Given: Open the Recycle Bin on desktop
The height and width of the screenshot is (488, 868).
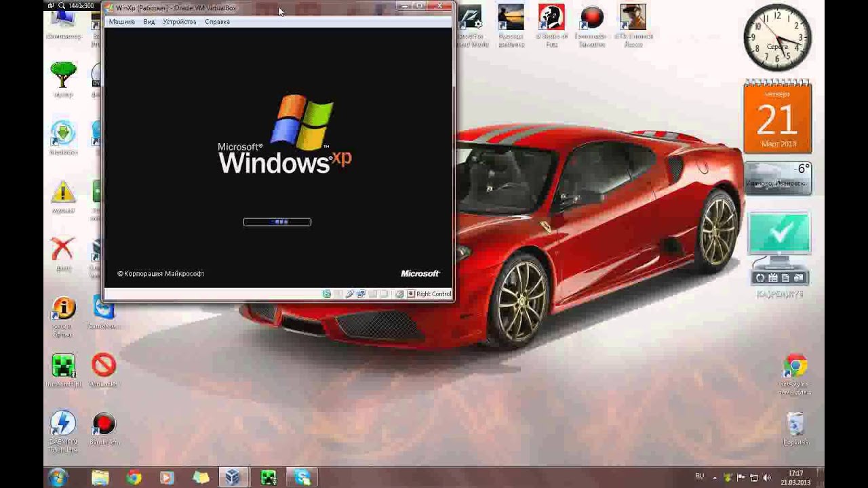Looking at the screenshot, I should [x=795, y=428].
